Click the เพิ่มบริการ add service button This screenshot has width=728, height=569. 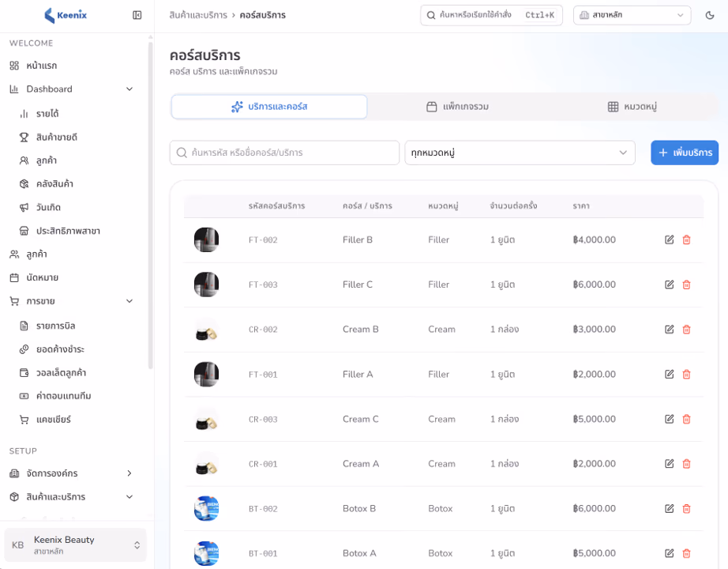[x=685, y=153]
